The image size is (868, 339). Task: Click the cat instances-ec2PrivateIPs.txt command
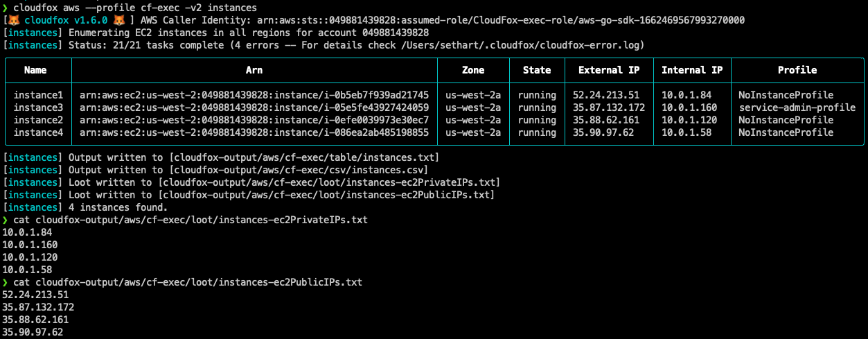pyautogui.click(x=191, y=220)
